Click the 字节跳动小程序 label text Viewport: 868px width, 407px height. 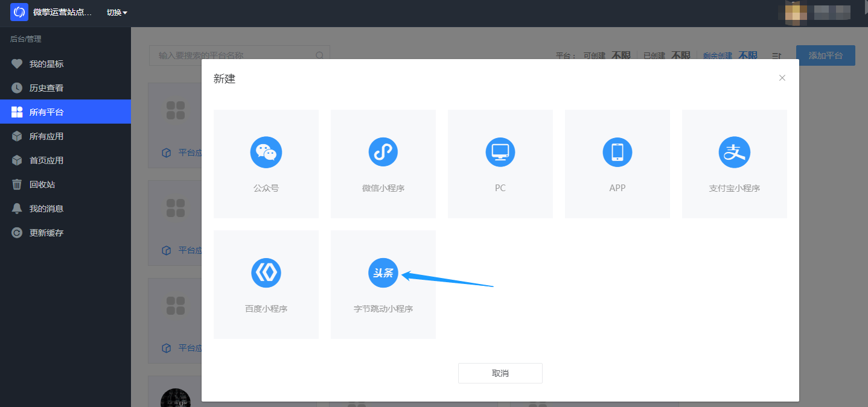pyautogui.click(x=383, y=309)
